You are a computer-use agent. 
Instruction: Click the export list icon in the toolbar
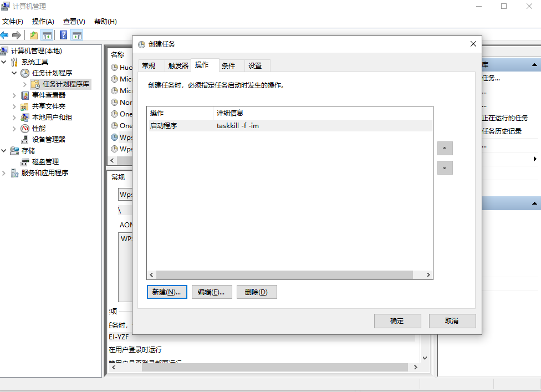coord(33,34)
